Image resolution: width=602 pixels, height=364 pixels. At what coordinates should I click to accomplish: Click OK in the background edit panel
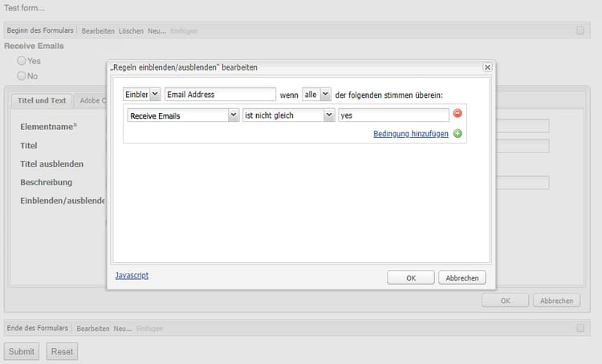[x=505, y=301]
